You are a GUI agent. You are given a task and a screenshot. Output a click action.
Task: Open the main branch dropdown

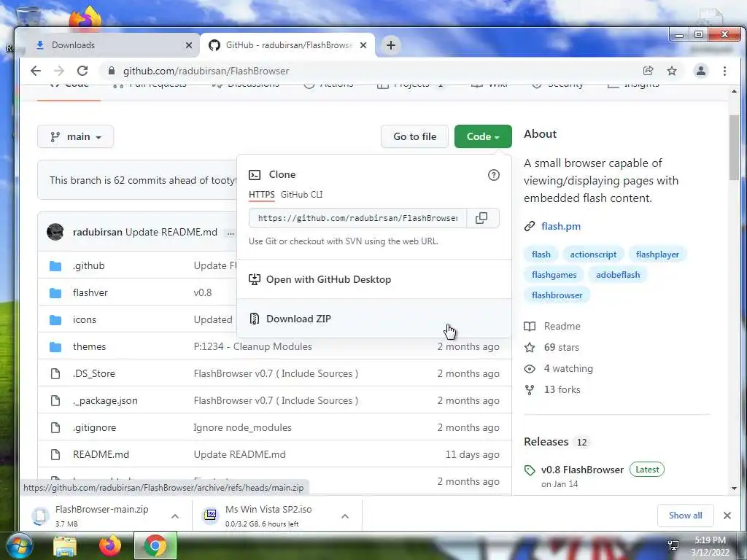point(75,136)
